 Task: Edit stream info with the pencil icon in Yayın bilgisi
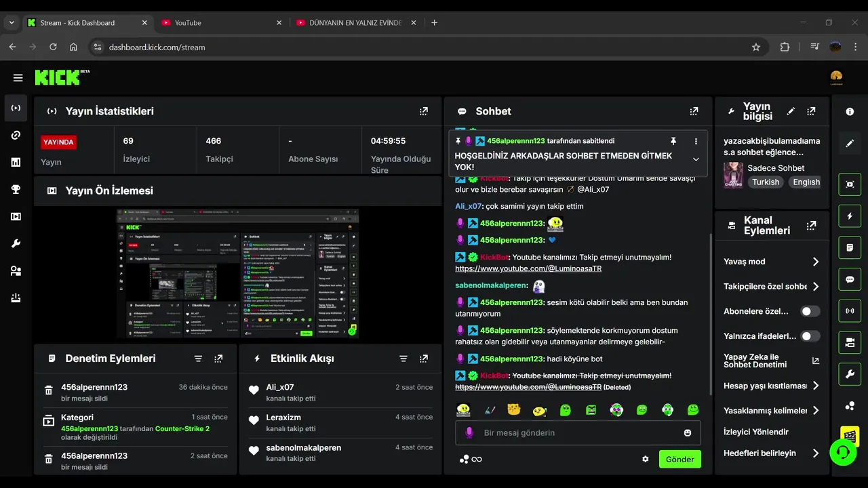[791, 111]
